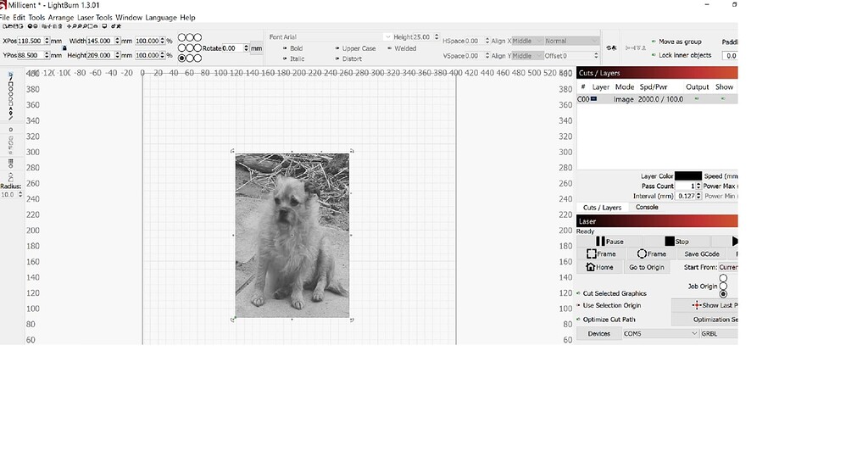Open the Help menu
The image size is (868, 462).
pyautogui.click(x=187, y=17)
